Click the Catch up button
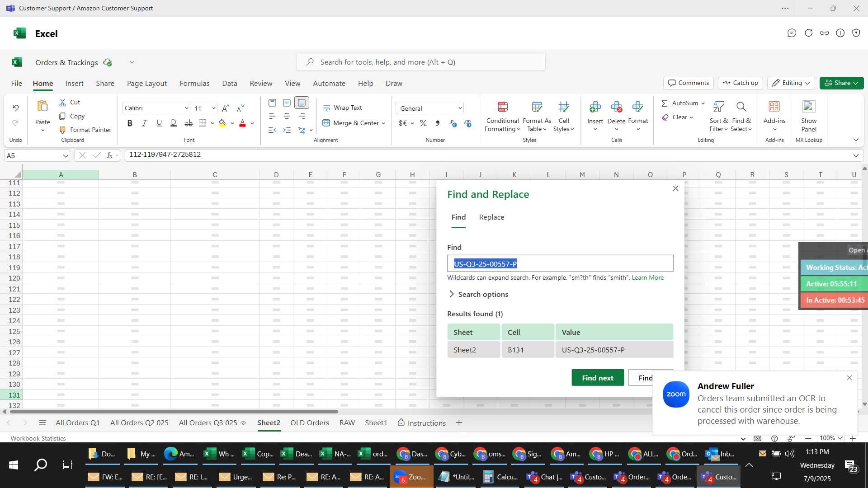The width and height of the screenshot is (868, 488). (x=740, y=83)
